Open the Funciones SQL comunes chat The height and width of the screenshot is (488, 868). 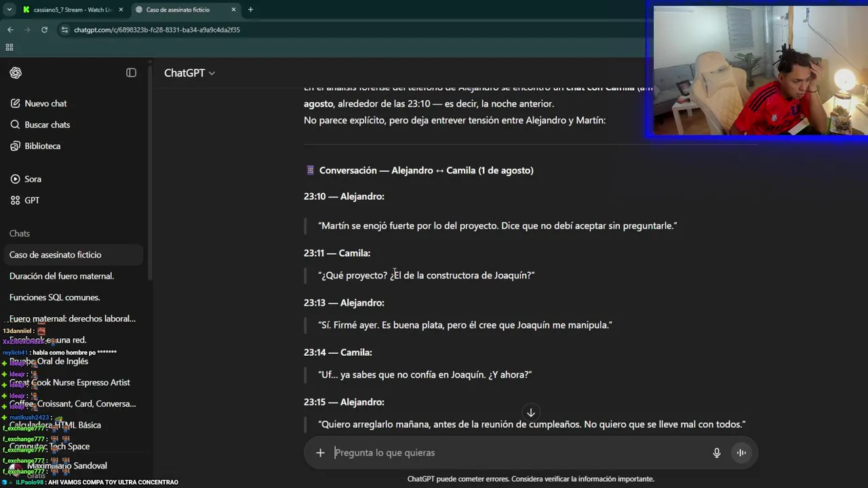coord(54,298)
